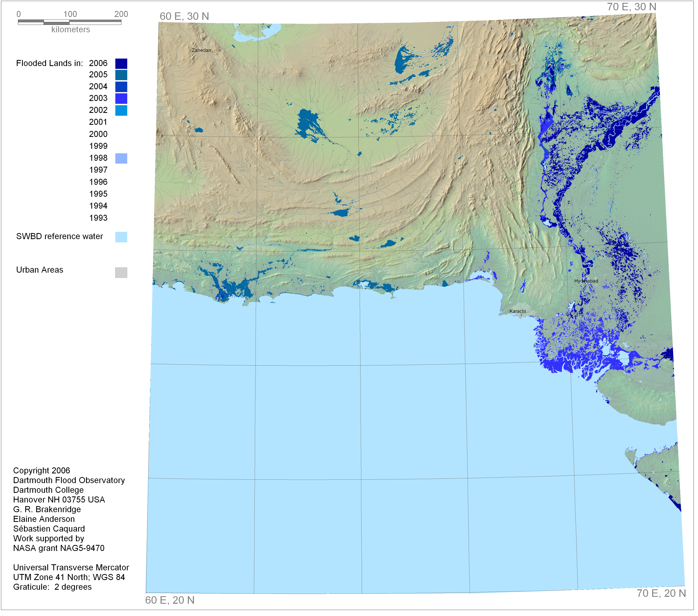698x616 pixels.
Task: Click the 'Flooded Lands in:' legend heading
Action: coord(49,63)
